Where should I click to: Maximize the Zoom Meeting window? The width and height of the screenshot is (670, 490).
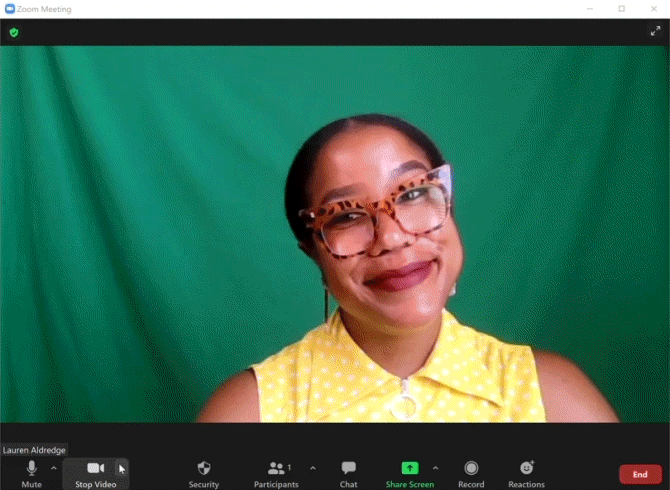point(622,9)
